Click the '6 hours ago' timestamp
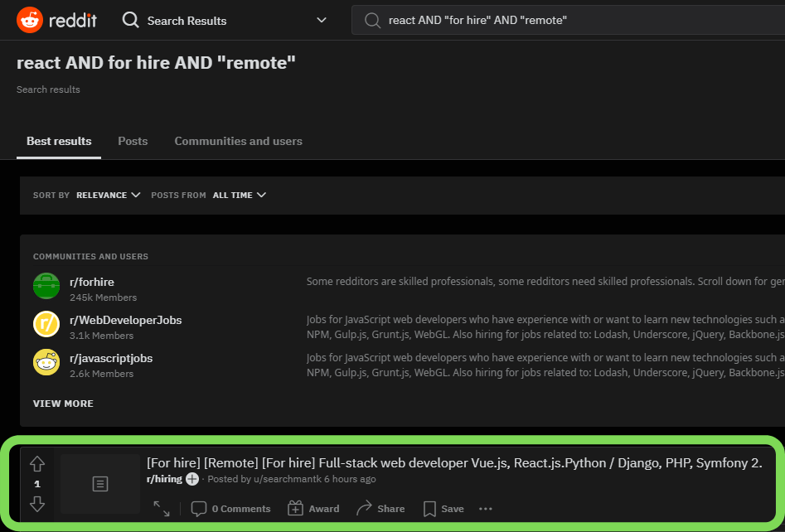This screenshot has width=785, height=532. click(x=350, y=479)
